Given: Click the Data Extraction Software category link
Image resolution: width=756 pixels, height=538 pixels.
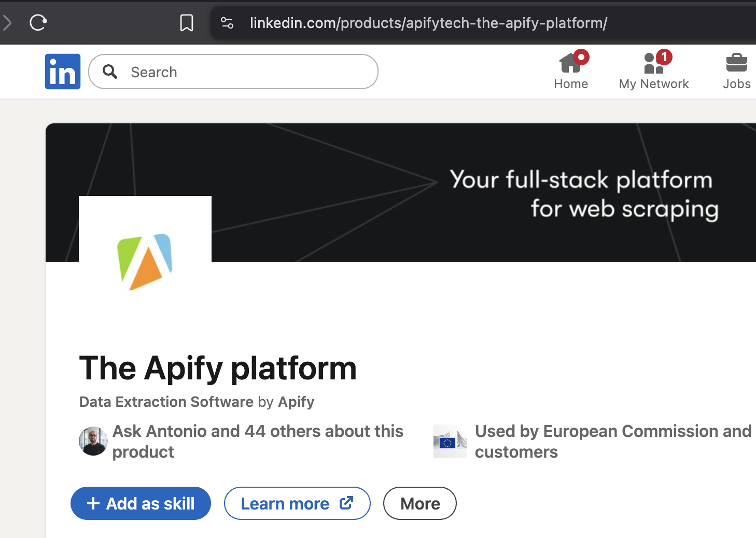Looking at the screenshot, I should 166,402.
